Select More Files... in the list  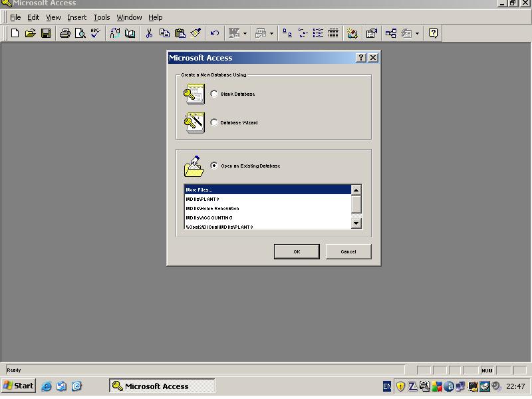click(x=267, y=190)
